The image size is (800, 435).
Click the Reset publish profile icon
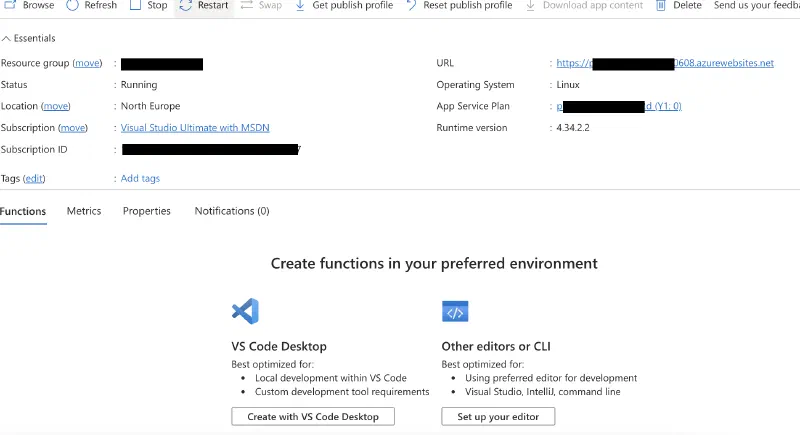[411, 5]
